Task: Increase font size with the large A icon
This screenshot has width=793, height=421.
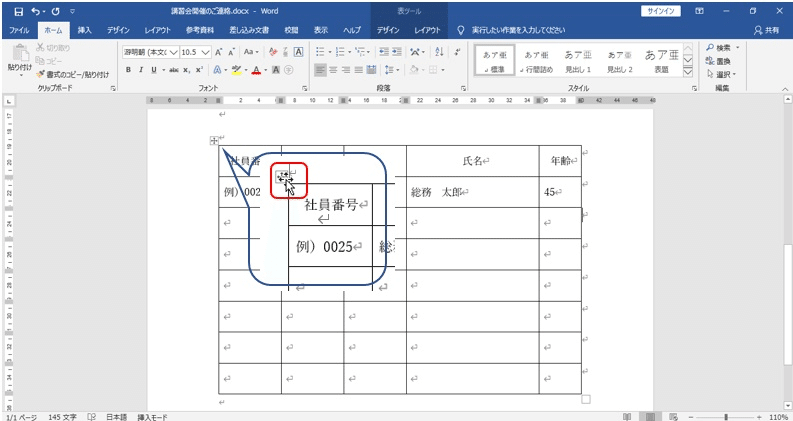Action: (218, 52)
